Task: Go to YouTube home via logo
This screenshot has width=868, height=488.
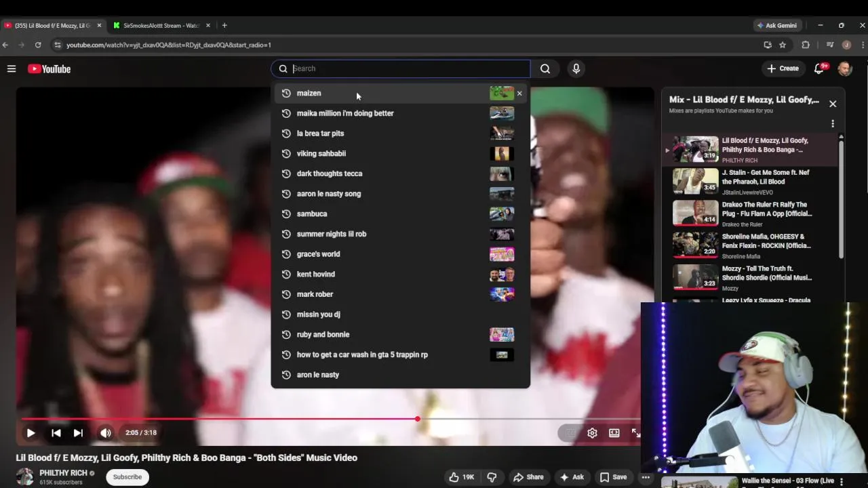Action: [49, 68]
